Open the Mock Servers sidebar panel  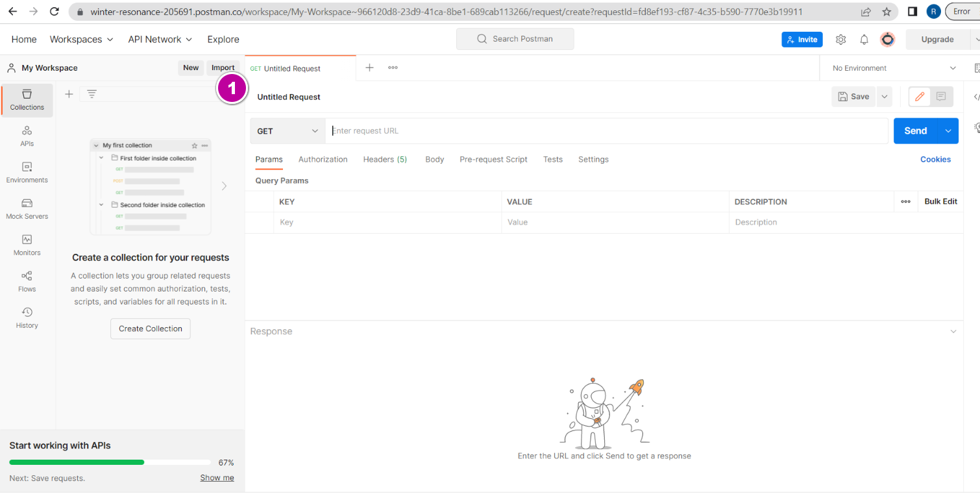click(27, 209)
